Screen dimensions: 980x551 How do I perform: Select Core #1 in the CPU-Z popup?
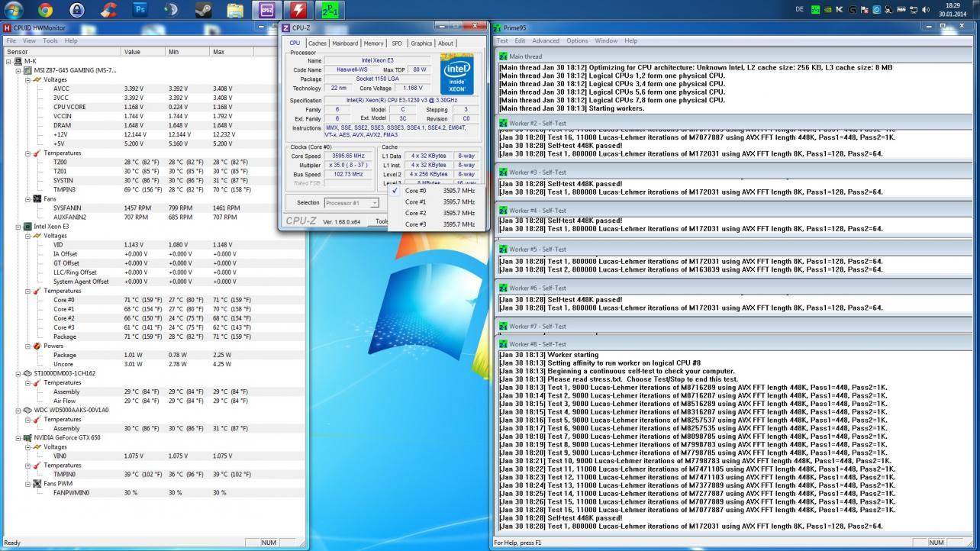pos(437,202)
